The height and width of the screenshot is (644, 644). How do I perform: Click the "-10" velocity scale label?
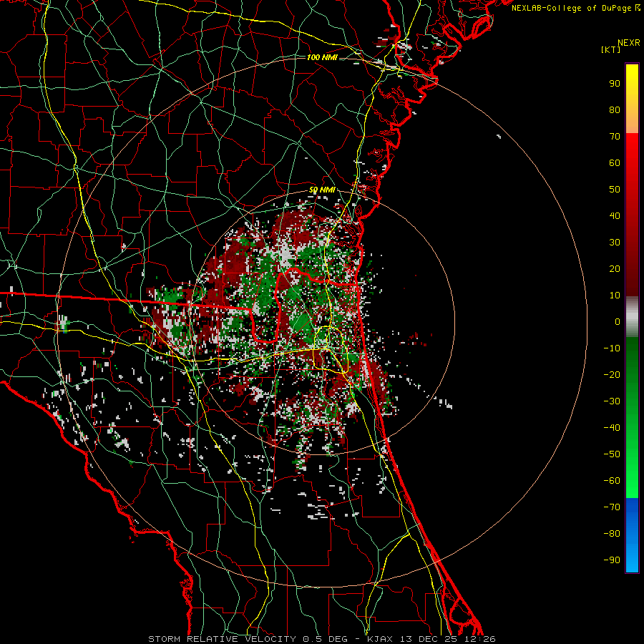coord(612,348)
